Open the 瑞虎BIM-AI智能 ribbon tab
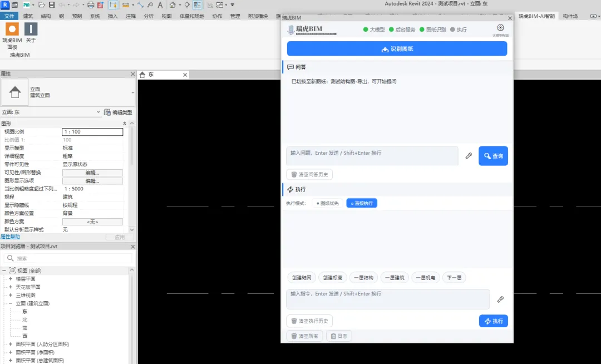The image size is (601, 364). coord(536,16)
